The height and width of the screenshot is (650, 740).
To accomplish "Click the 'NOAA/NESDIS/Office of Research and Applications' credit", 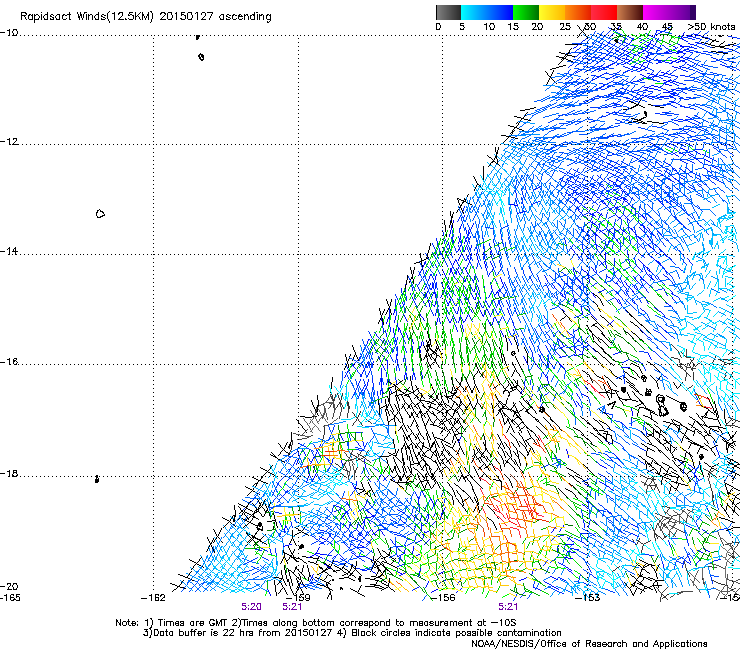I will (x=589, y=644).
